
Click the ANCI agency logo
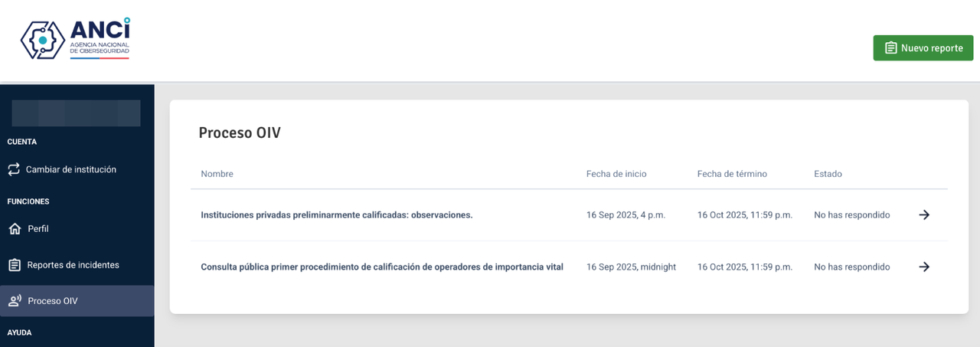75,40
